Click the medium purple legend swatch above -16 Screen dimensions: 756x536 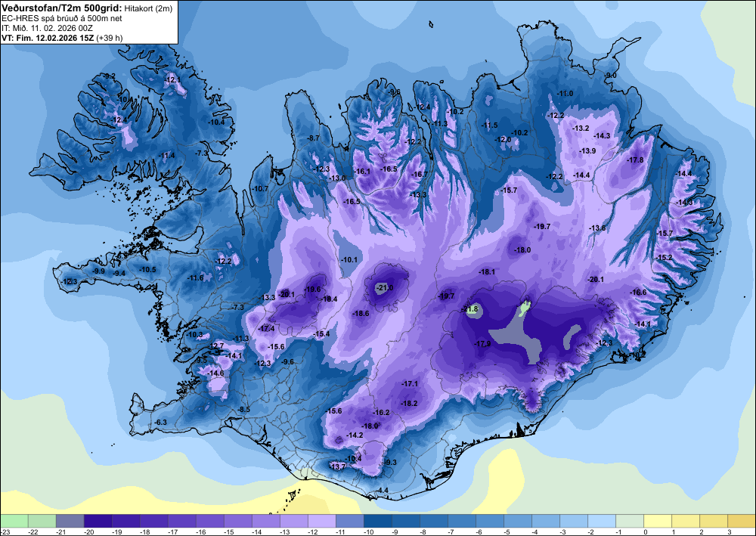pyautogui.click(x=209, y=521)
